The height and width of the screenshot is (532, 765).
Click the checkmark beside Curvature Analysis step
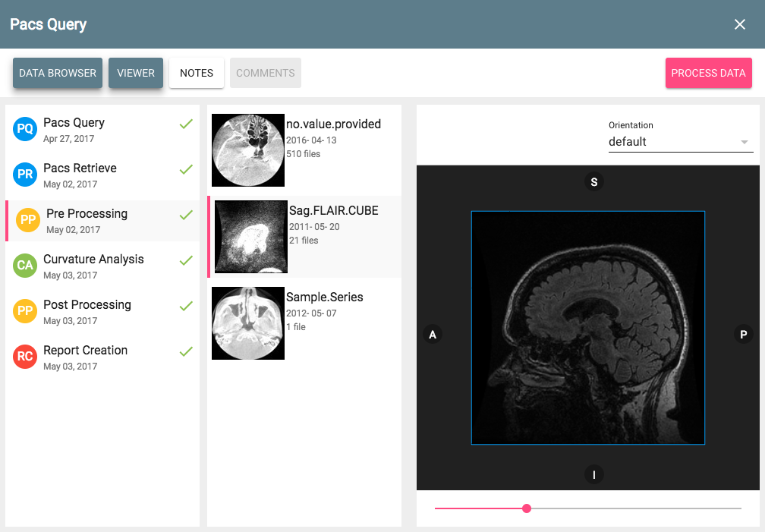(x=186, y=260)
